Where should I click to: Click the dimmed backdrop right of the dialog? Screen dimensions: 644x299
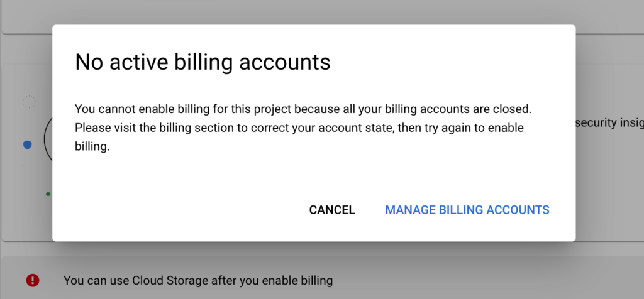[609, 188]
